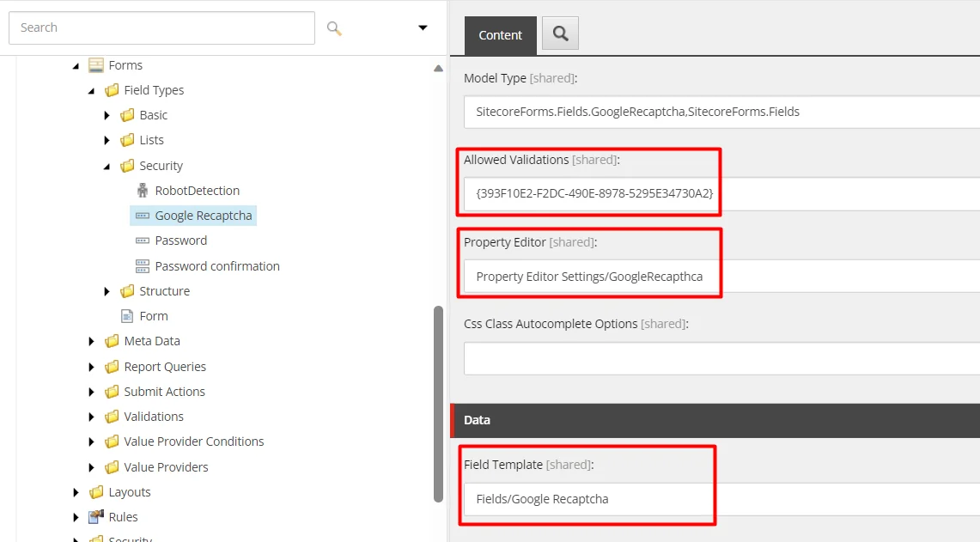Expand the Basic folder node

click(x=107, y=115)
